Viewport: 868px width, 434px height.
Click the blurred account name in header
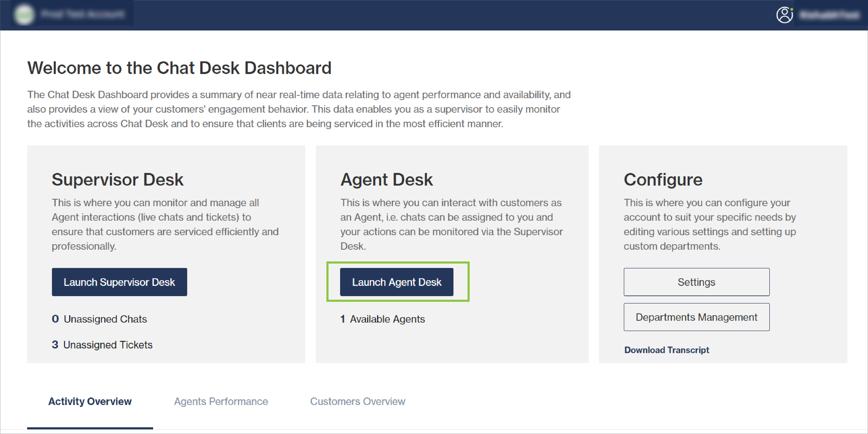pos(83,14)
